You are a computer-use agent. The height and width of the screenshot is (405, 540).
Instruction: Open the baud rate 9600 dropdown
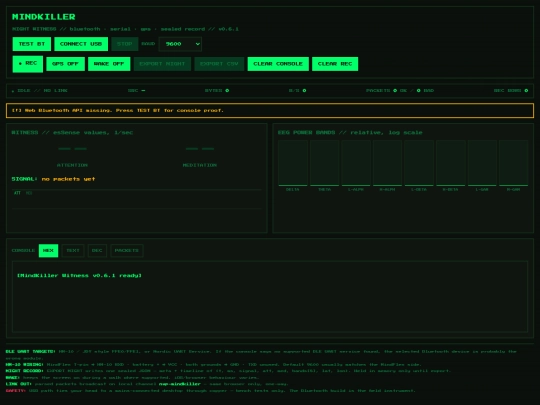coord(180,44)
